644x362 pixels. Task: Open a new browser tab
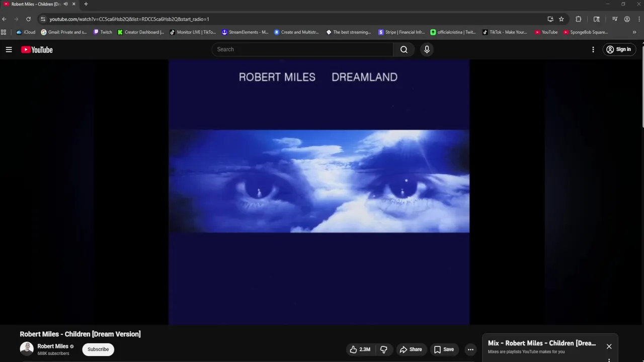[x=86, y=4]
